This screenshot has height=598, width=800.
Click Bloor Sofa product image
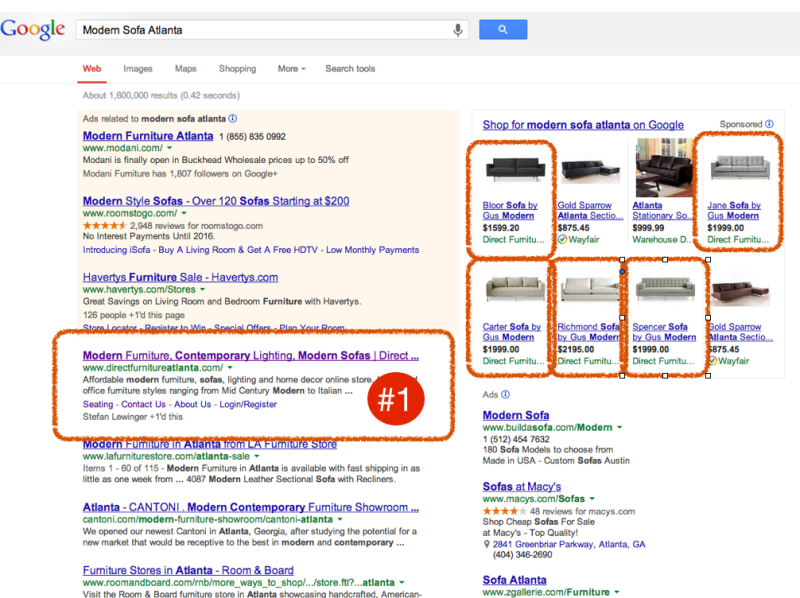(x=515, y=169)
